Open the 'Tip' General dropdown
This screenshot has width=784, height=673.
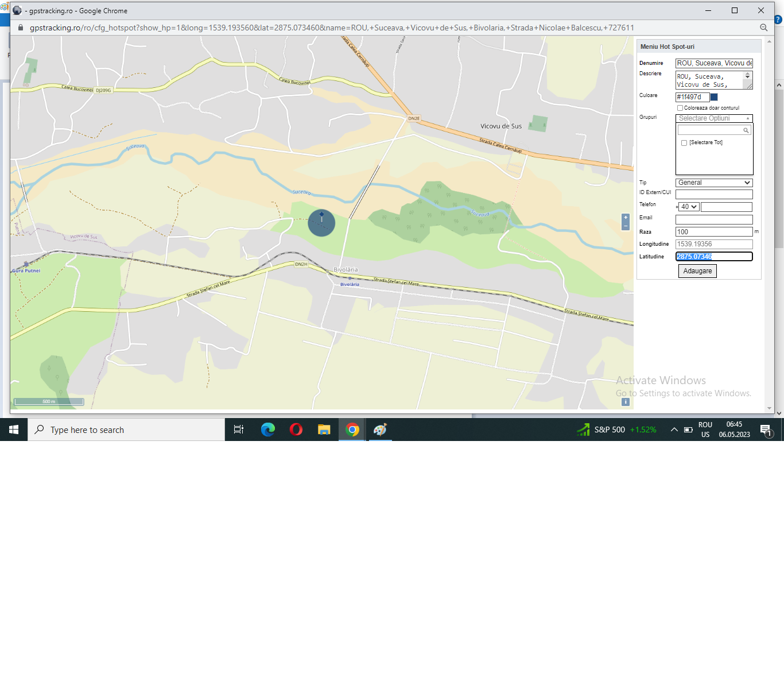coord(714,183)
